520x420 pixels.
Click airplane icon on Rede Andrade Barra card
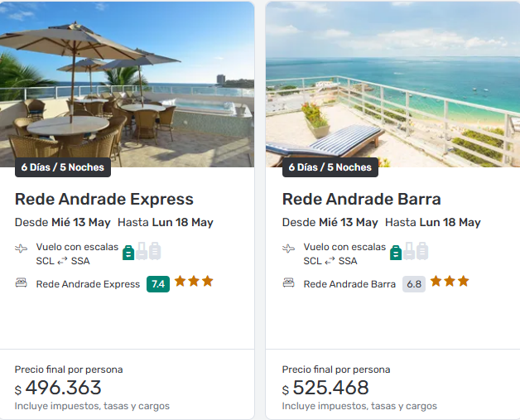(289, 249)
